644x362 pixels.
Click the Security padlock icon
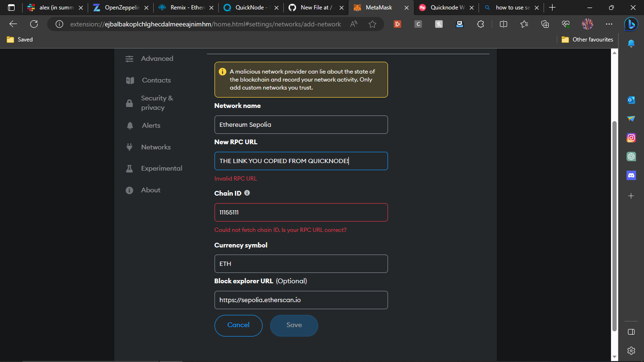[x=129, y=103]
